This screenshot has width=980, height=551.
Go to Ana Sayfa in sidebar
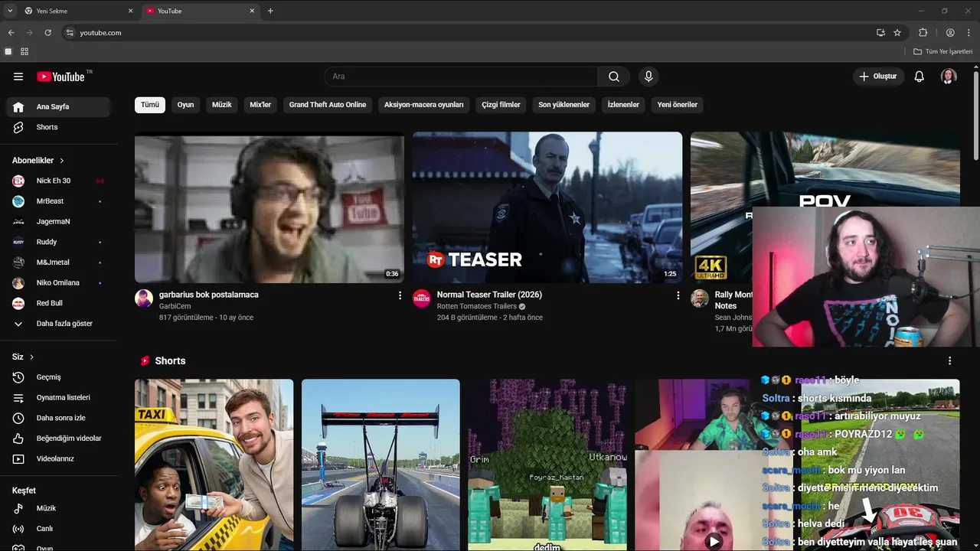click(58, 107)
